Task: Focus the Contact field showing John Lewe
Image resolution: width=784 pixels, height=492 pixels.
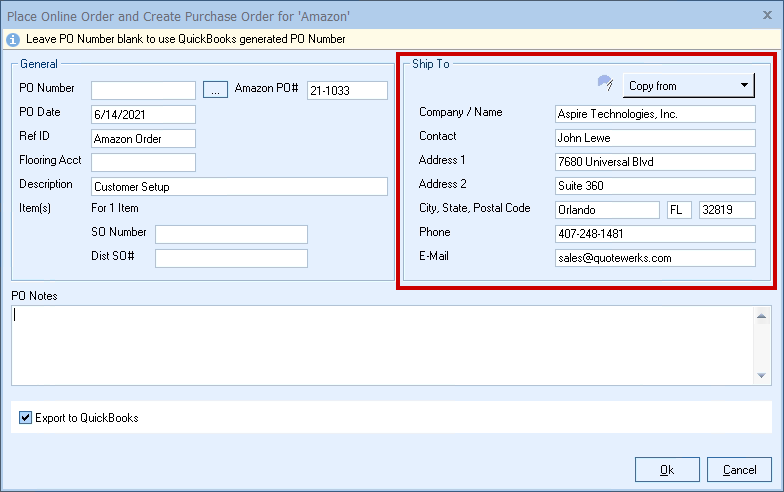Action: pos(655,138)
